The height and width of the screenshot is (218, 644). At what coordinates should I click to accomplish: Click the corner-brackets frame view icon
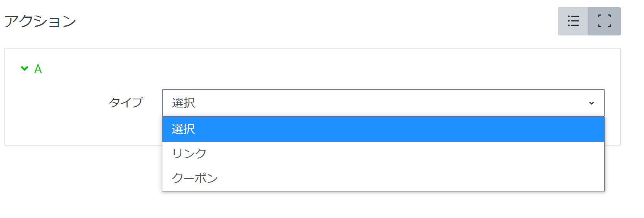coord(604,21)
